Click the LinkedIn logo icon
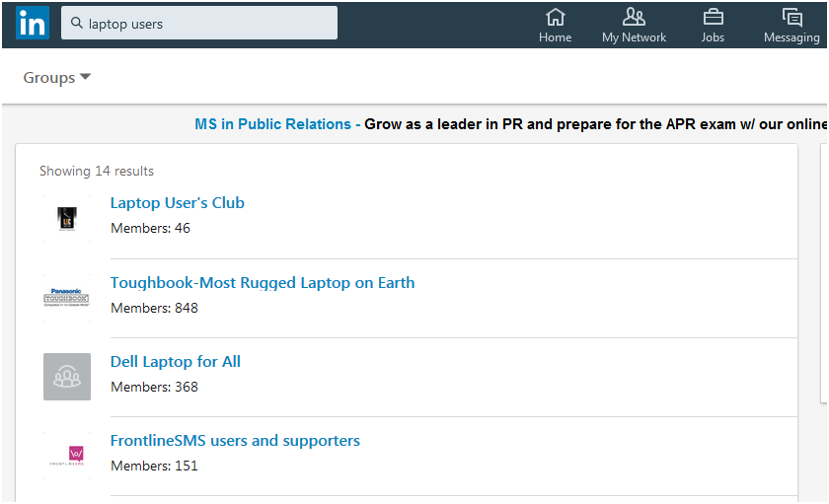 tap(33, 23)
